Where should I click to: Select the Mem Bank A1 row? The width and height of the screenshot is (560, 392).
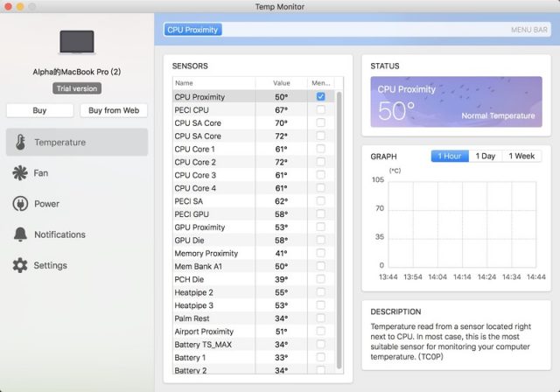pyautogui.click(x=254, y=266)
